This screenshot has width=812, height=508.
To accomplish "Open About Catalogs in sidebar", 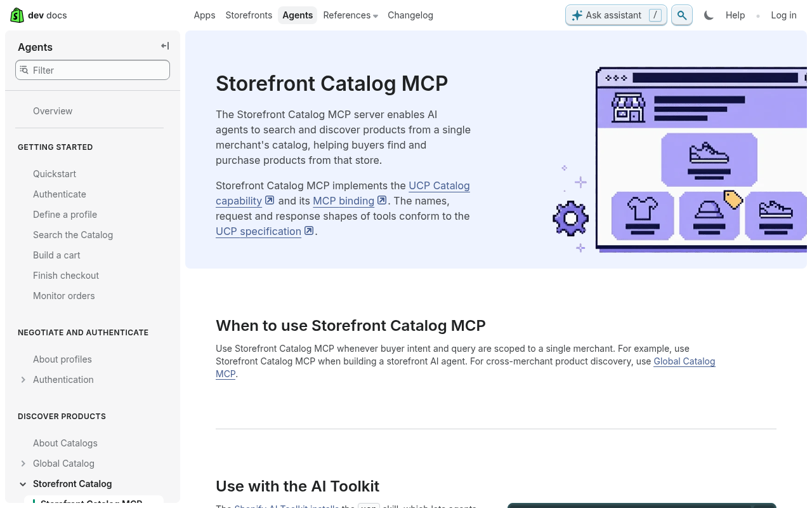I will [65, 443].
